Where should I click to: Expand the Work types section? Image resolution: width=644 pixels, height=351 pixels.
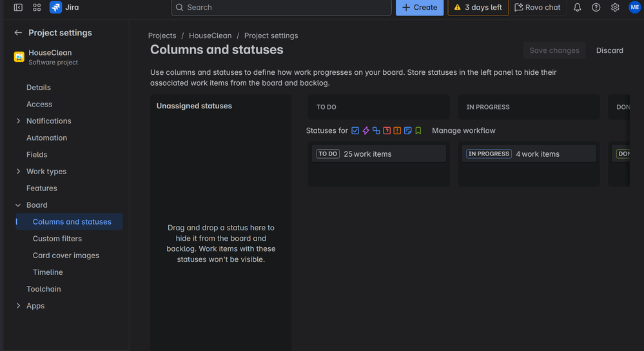pos(18,172)
